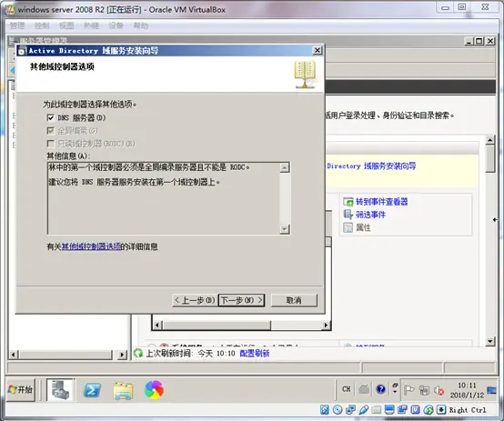Screen dimensions: 504x421
Task: Click VirtualBox hard disk activity status icon
Action: click(x=325, y=410)
